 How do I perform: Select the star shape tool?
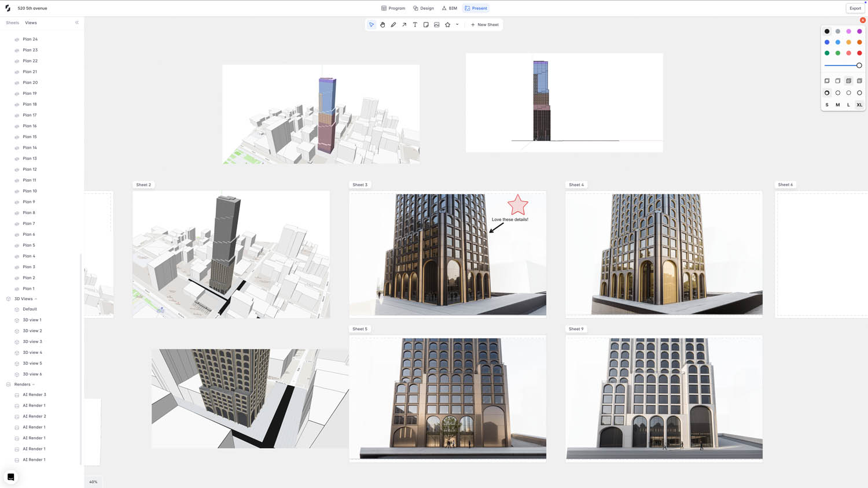click(447, 25)
